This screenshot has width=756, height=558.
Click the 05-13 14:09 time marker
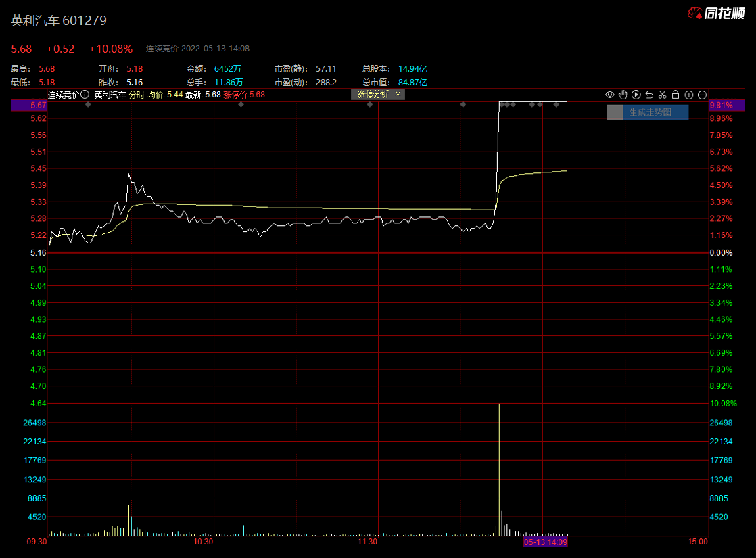click(x=545, y=542)
